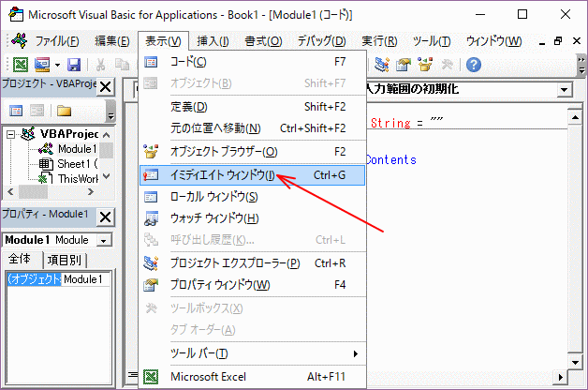The width and height of the screenshot is (588, 390).
Task: Open 実行(R) menu
Action: (x=379, y=41)
